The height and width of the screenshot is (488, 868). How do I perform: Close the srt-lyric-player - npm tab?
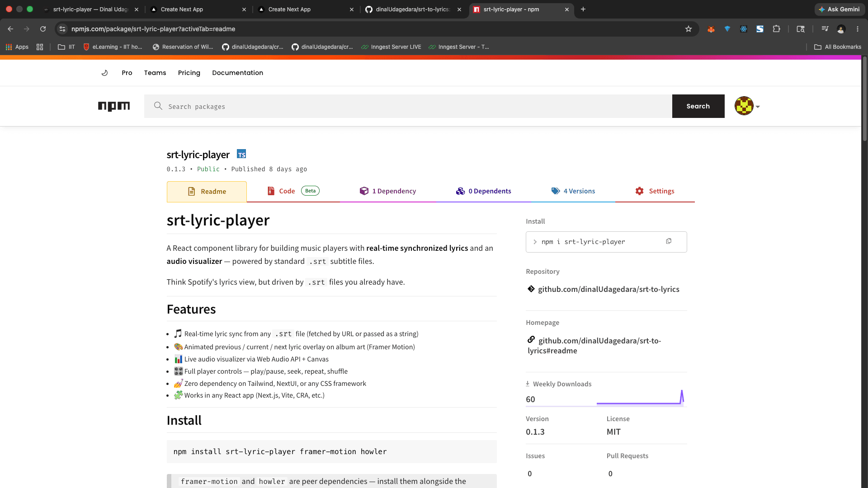(x=567, y=9)
